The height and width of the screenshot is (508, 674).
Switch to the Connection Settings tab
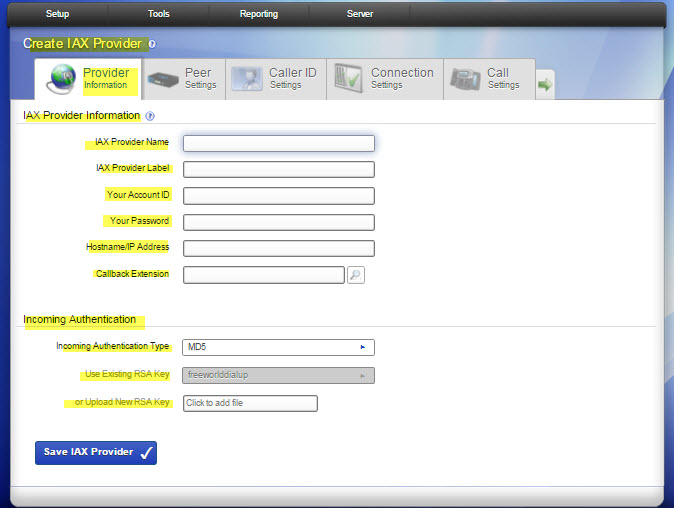385,79
